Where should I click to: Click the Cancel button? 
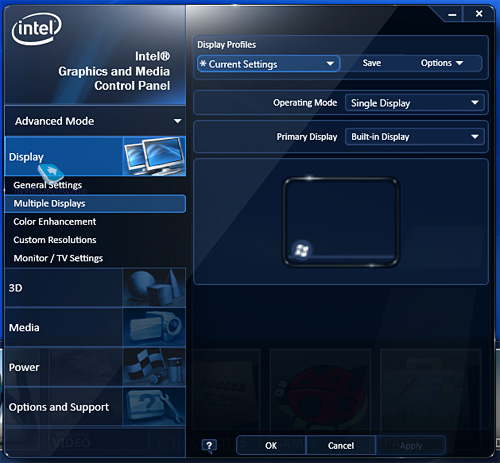pyautogui.click(x=341, y=446)
